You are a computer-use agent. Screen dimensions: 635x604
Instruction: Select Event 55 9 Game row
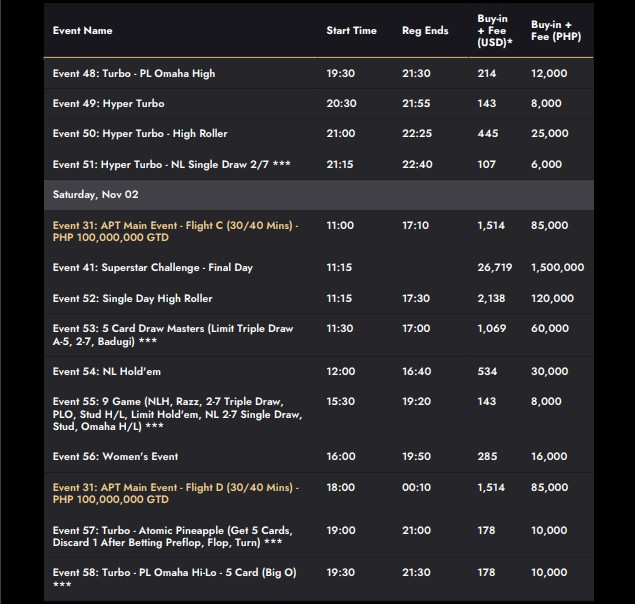pos(177,413)
